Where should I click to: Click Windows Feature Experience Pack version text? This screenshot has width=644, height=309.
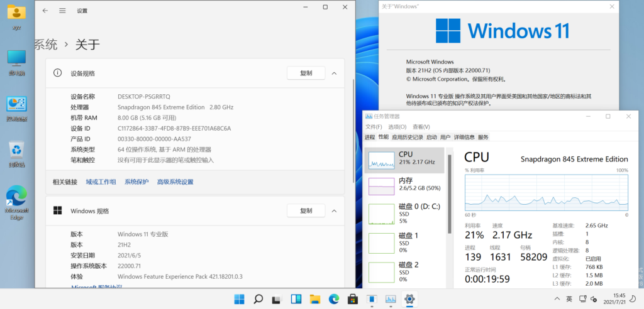[180, 276]
